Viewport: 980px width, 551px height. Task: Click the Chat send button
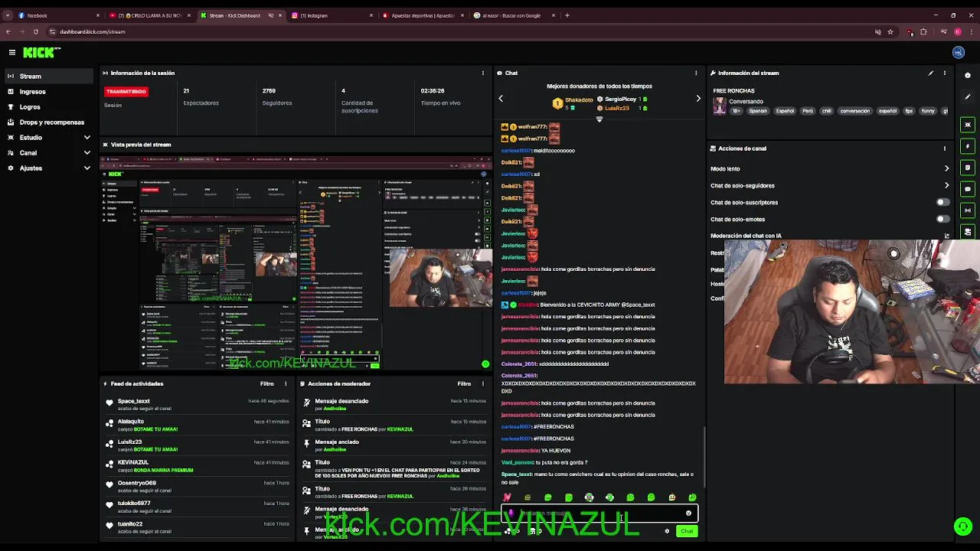click(687, 531)
